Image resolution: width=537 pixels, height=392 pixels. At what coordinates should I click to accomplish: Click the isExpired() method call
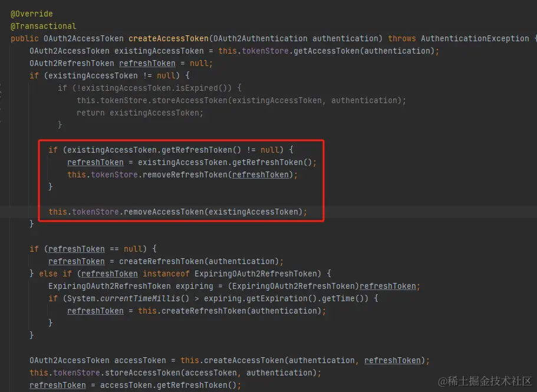point(203,88)
